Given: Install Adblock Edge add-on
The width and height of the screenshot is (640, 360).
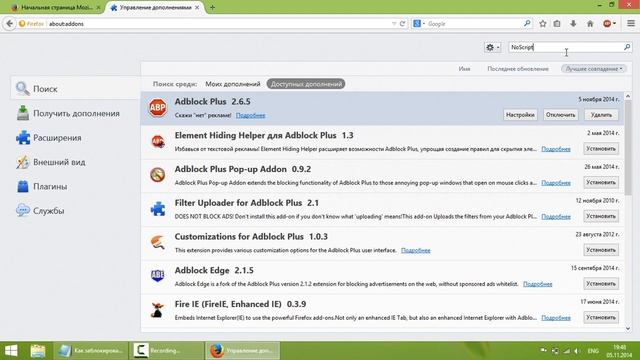Looking at the screenshot, I should point(601,284).
